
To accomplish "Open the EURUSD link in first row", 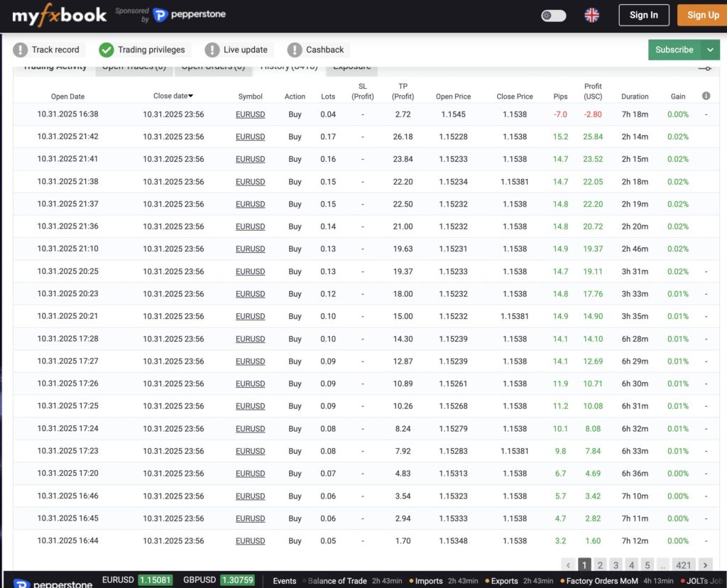I will tap(250, 114).
